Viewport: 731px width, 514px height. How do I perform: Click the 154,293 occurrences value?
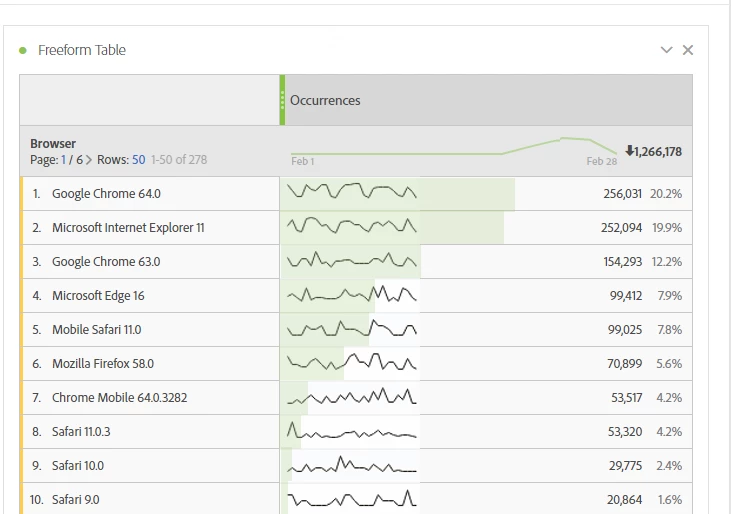pyautogui.click(x=622, y=261)
